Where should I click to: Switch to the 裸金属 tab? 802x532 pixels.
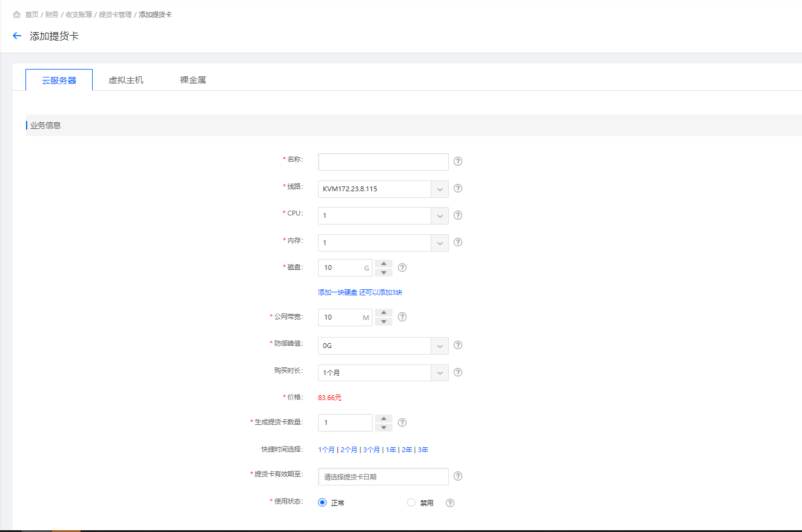(x=193, y=80)
